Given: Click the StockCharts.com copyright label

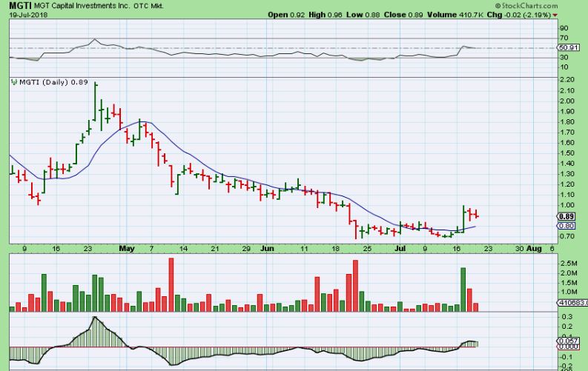Looking at the screenshot, I should (526, 6).
